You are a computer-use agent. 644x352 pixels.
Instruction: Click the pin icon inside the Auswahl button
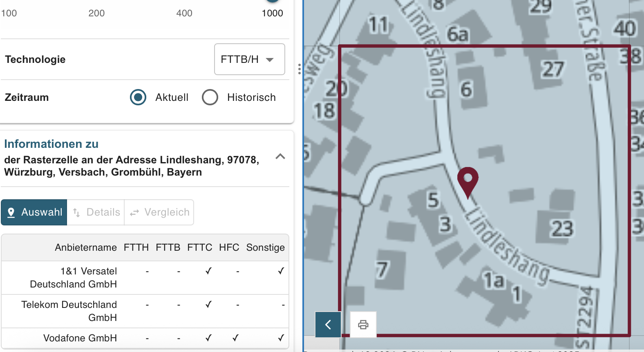(x=11, y=212)
